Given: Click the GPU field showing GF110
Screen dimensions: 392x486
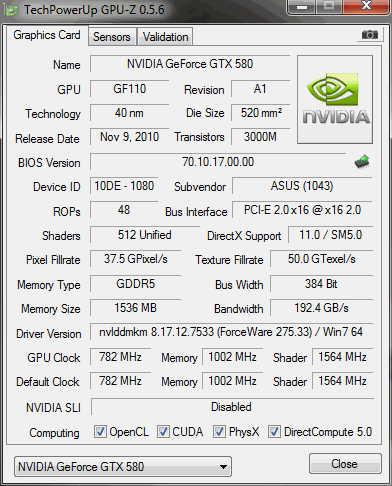Looking at the screenshot, I should coord(130,89).
